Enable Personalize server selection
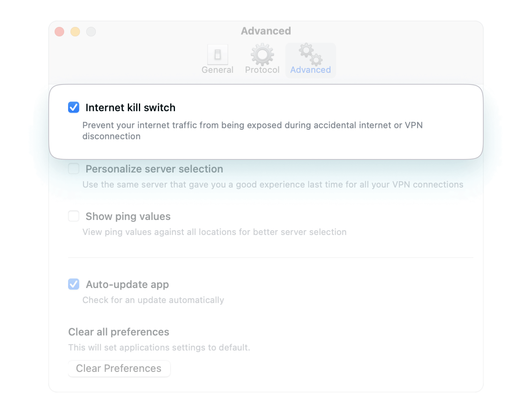The width and height of the screenshot is (532, 413). (x=73, y=169)
